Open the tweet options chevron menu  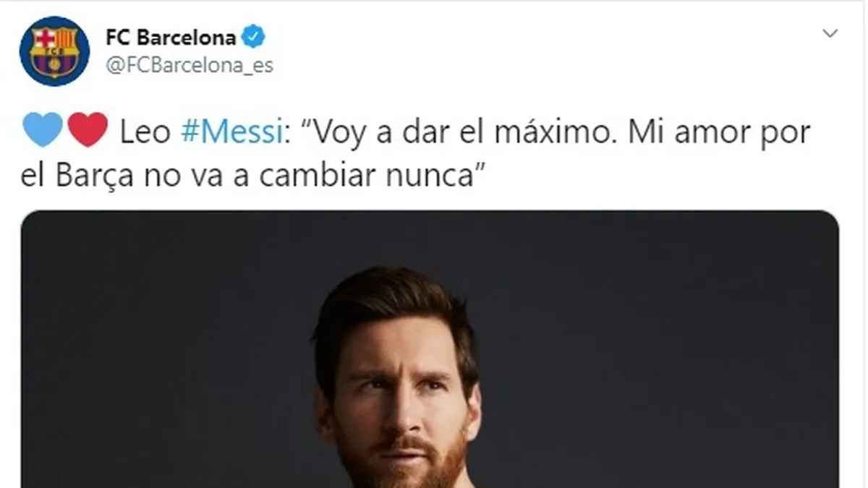click(x=830, y=33)
